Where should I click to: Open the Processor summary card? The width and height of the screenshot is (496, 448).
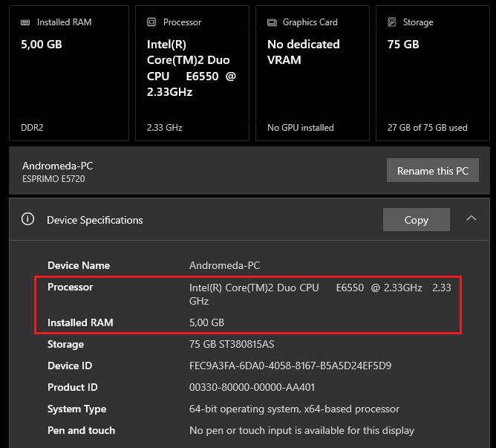click(192, 74)
